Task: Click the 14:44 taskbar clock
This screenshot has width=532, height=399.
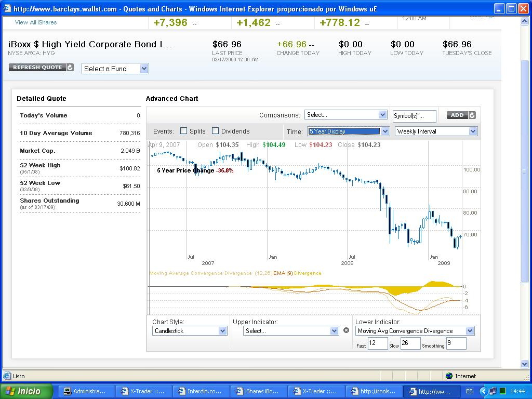Action: click(517, 391)
